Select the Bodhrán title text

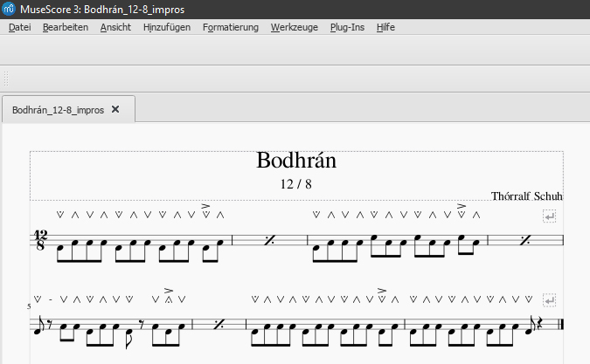pos(296,161)
